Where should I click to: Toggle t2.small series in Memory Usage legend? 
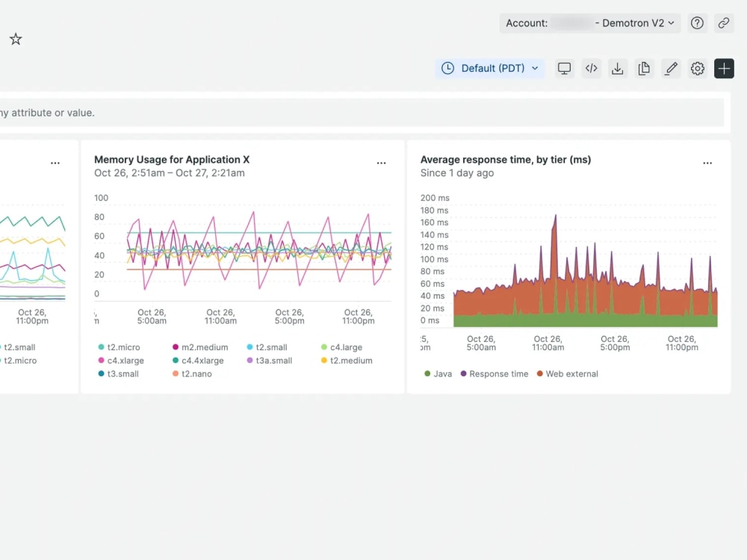[x=267, y=347]
